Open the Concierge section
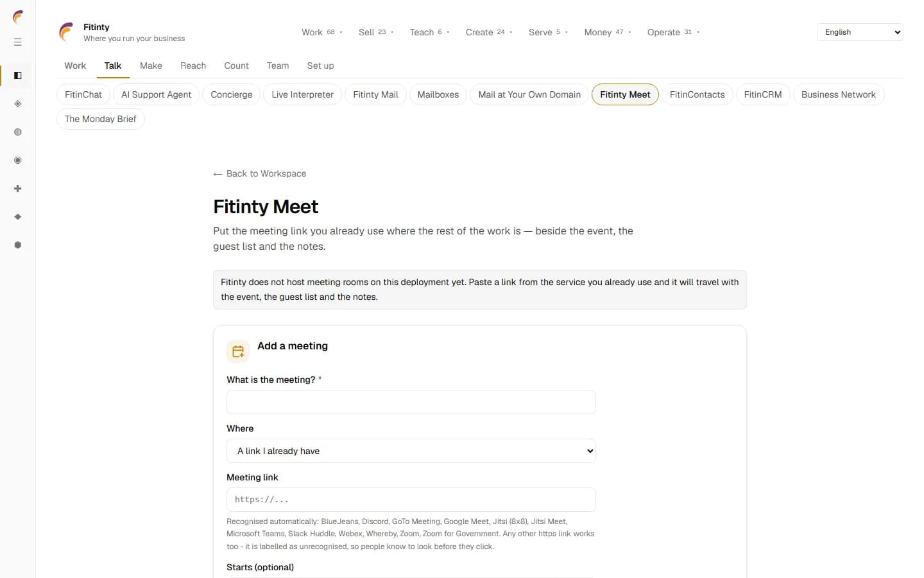 232,94
